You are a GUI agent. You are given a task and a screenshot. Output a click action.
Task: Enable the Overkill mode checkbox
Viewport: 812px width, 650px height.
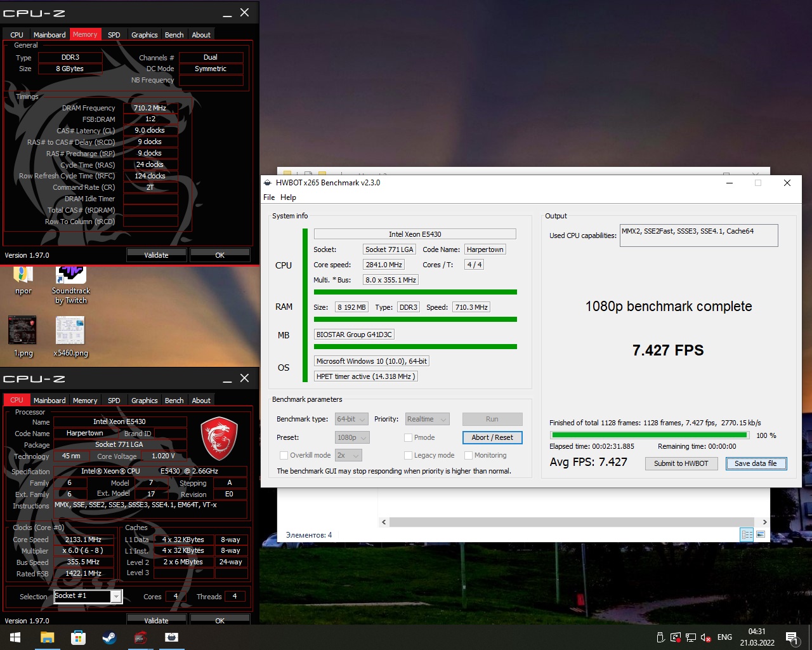(284, 455)
